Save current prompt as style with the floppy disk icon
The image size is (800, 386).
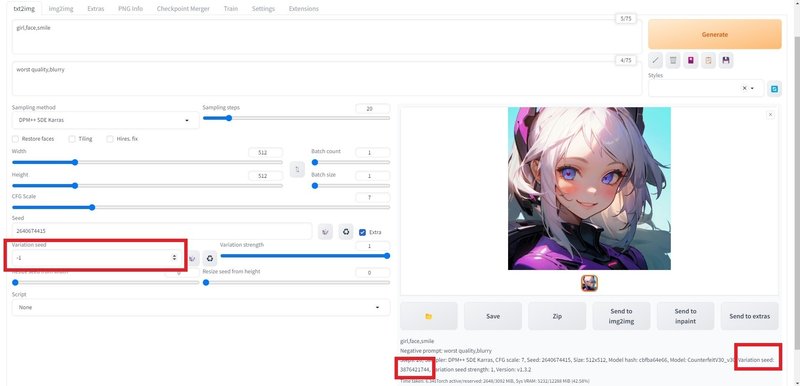coord(726,60)
